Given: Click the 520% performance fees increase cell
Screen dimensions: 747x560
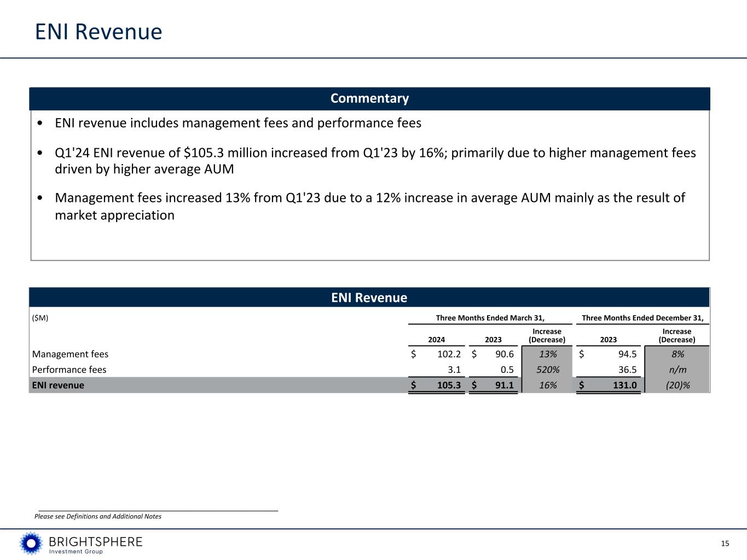Looking at the screenshot, I should (x=547, y=370).
